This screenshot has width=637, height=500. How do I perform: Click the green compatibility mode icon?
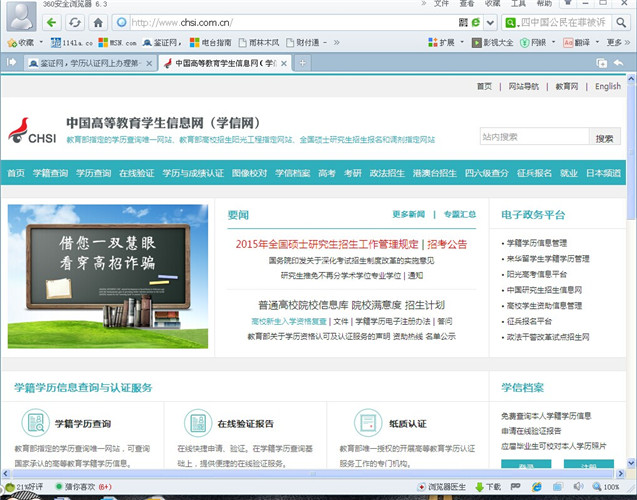point(476,22)
